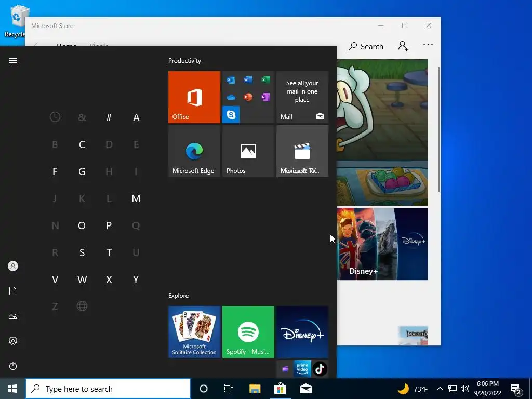Open Pictures from Start sidebar

pos(13,316)
